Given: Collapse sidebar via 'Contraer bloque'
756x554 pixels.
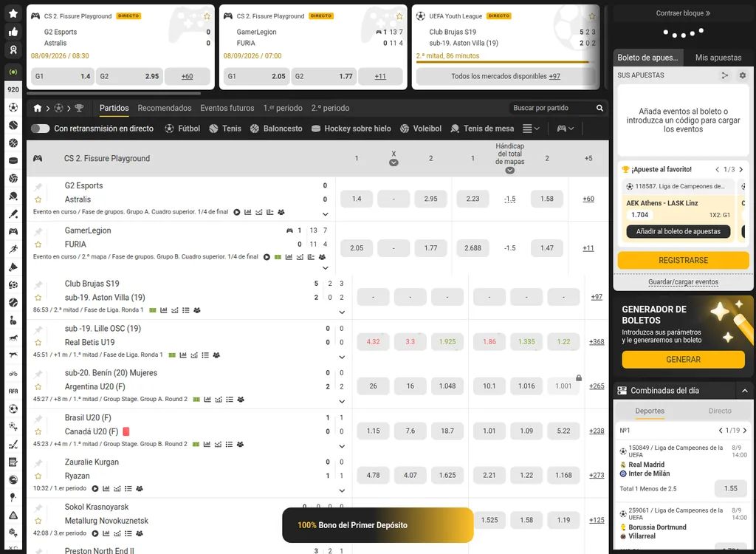Looking at the screenshot, I should pos(683,13).
